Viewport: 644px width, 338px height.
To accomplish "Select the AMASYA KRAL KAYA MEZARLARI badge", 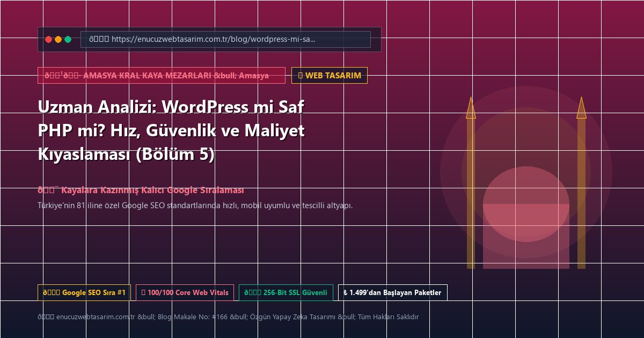I will 161,75.
